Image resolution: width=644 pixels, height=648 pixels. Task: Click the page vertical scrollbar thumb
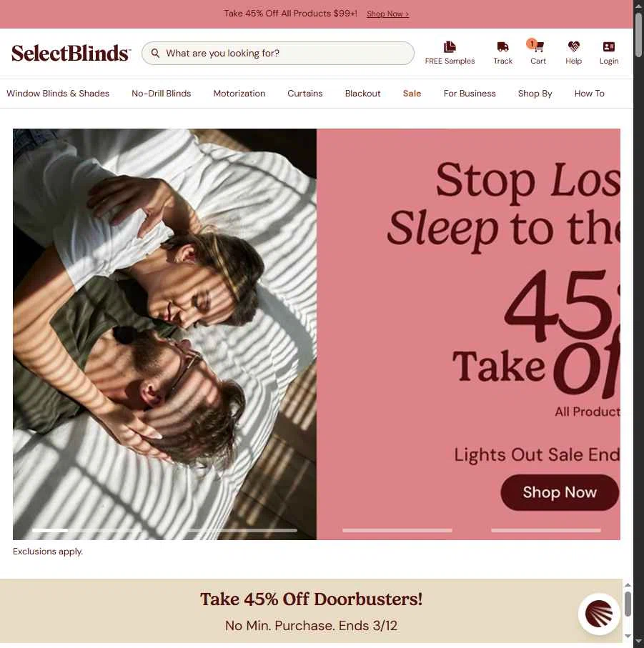click(x=639, y=35)
